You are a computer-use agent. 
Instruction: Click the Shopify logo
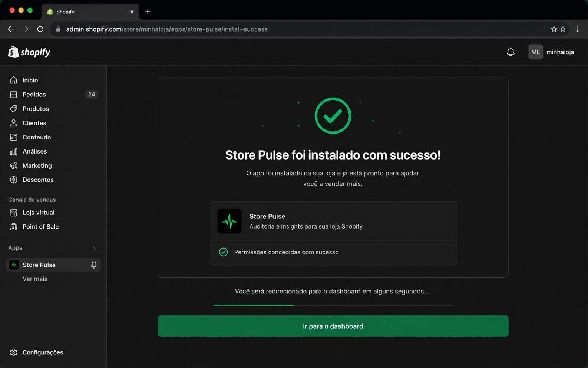[29, 52]
